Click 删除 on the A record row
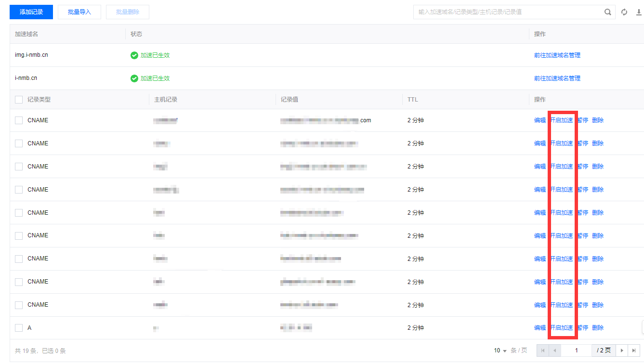Image resolution: width=644 pixels, height=363 pixels. pyautogui.click(x=597, y=328)
